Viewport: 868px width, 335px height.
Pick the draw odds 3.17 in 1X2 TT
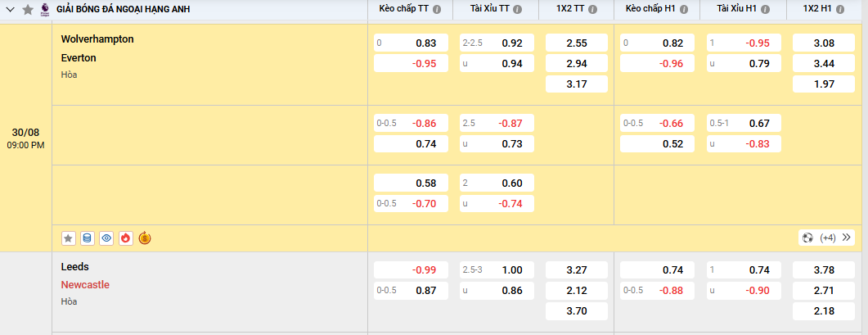pos(577,84)
